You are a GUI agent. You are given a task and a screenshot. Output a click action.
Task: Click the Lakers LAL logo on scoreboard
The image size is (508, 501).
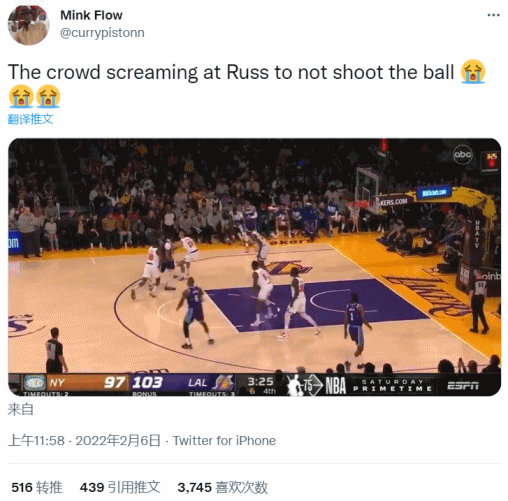(223, 383)
